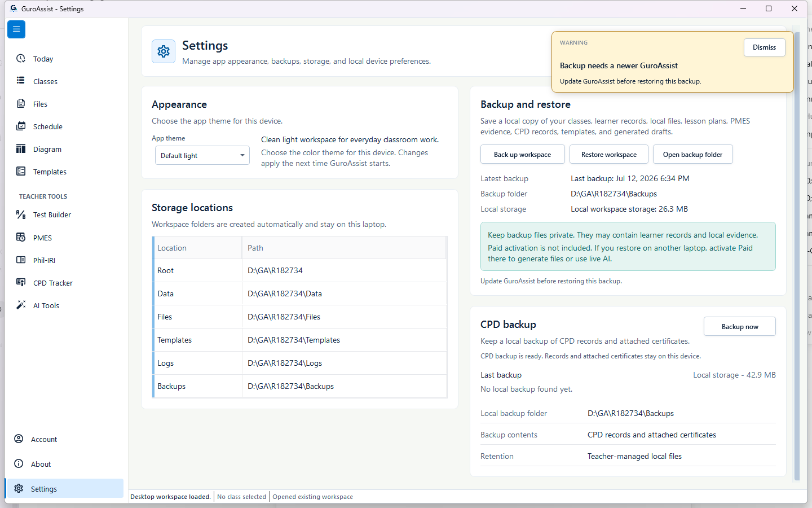
Task: Click Open backup folder button
Action: pyautogui.click(x=692, y=155)
